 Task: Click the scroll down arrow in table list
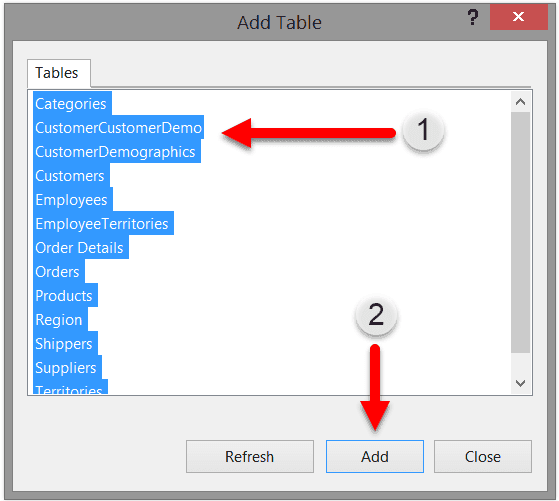point(520,383)
